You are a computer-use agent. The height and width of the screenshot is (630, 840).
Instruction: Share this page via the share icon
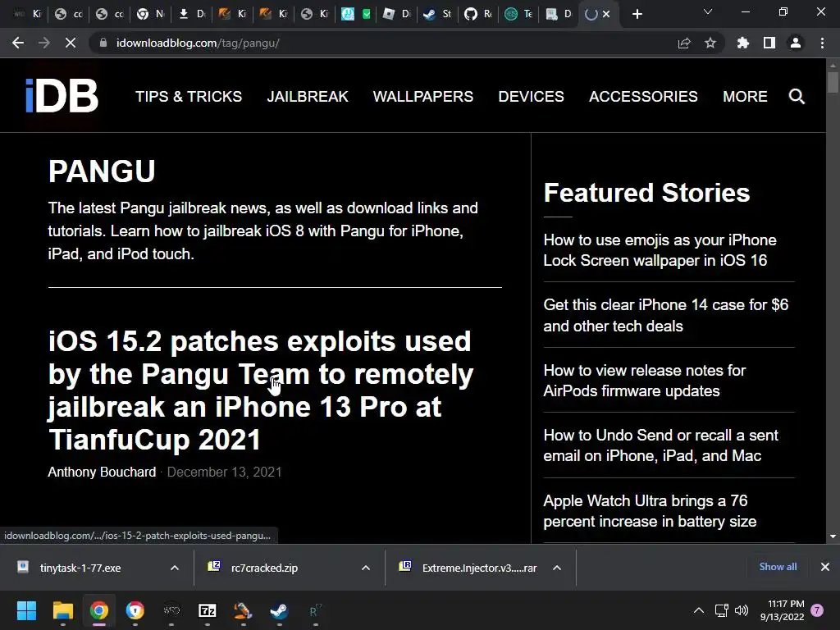[684, 43]
